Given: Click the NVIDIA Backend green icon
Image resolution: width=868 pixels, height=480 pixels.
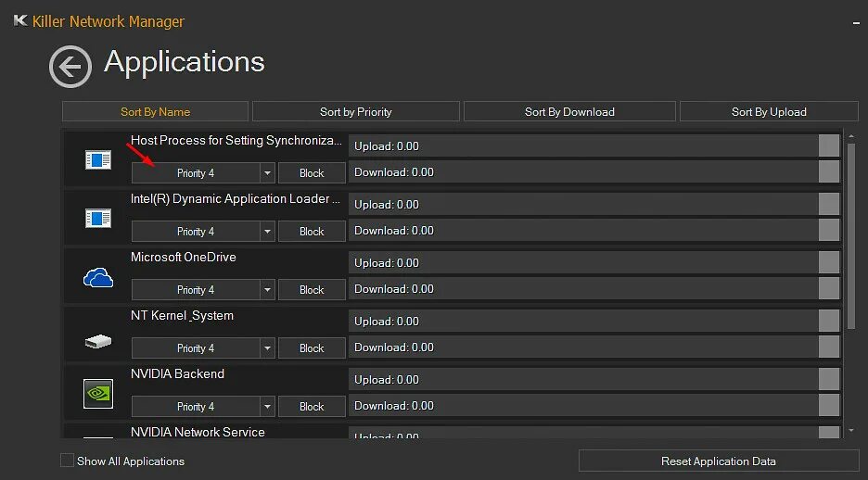Looking at the screenshot, I should pos(98,394).
